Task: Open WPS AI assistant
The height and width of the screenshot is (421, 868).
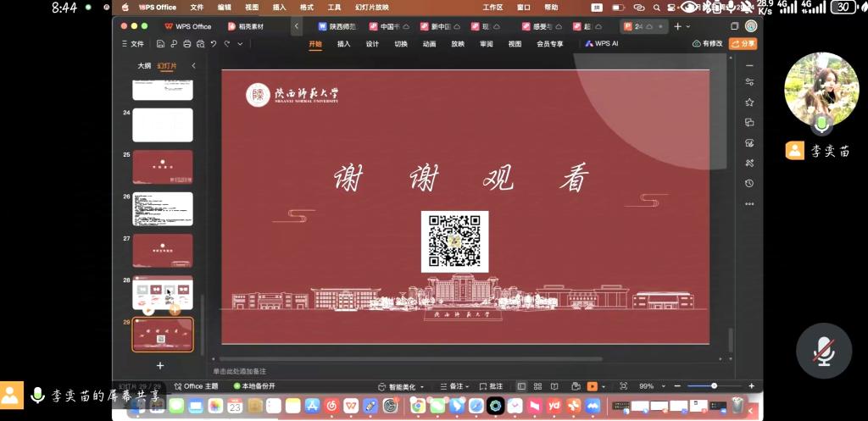Action: [601, 44]
